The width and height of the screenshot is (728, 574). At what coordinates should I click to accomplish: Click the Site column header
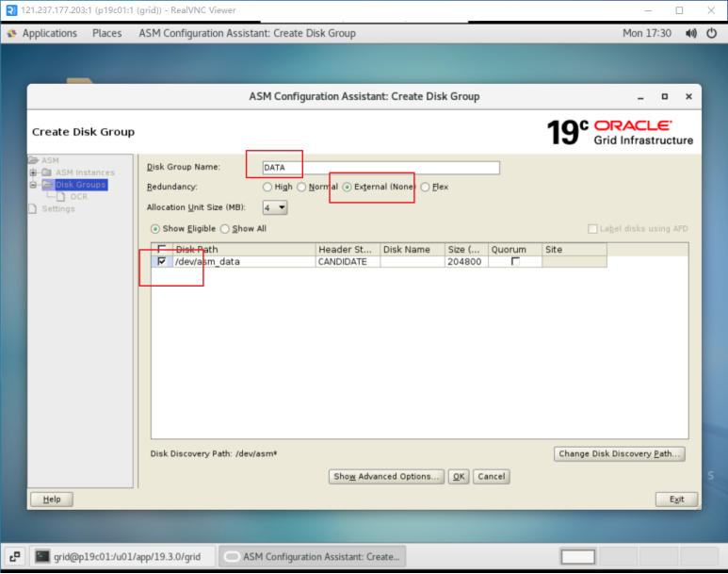coord(574,250)
